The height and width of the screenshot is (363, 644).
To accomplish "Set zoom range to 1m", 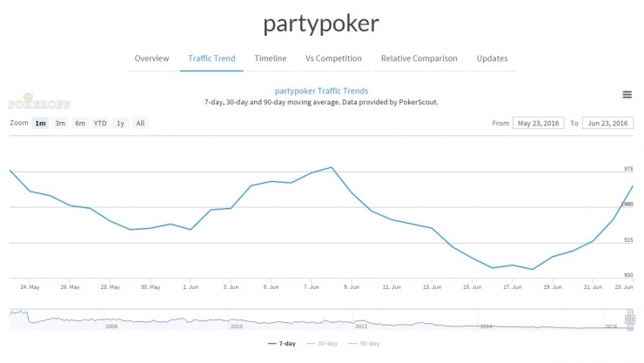I will (40, 124).
